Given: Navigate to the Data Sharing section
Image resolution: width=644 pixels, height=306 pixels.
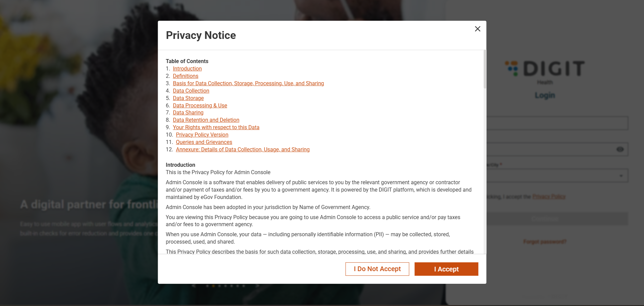Looking at the screenshot, I should [188, 113].
